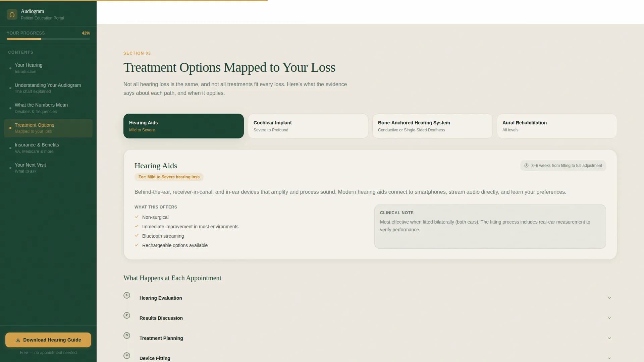
Task: Open the Device Fitting appointment row
Action: (x=375, y=357)
